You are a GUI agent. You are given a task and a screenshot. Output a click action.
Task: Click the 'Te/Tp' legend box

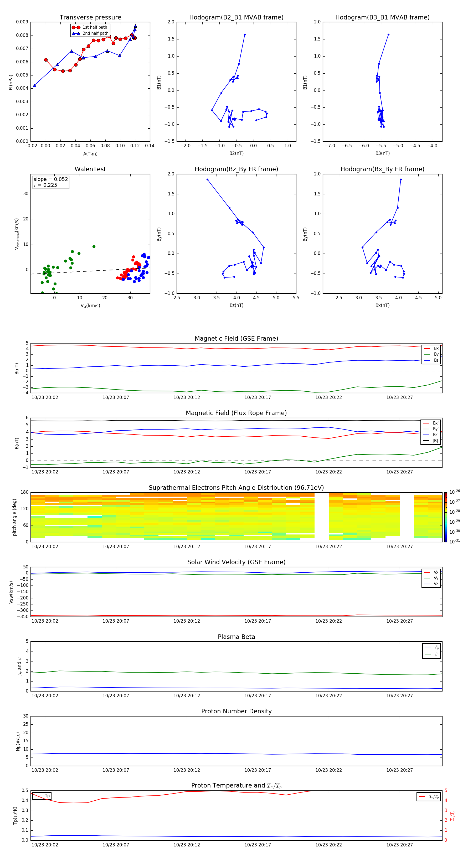(428, 796)
